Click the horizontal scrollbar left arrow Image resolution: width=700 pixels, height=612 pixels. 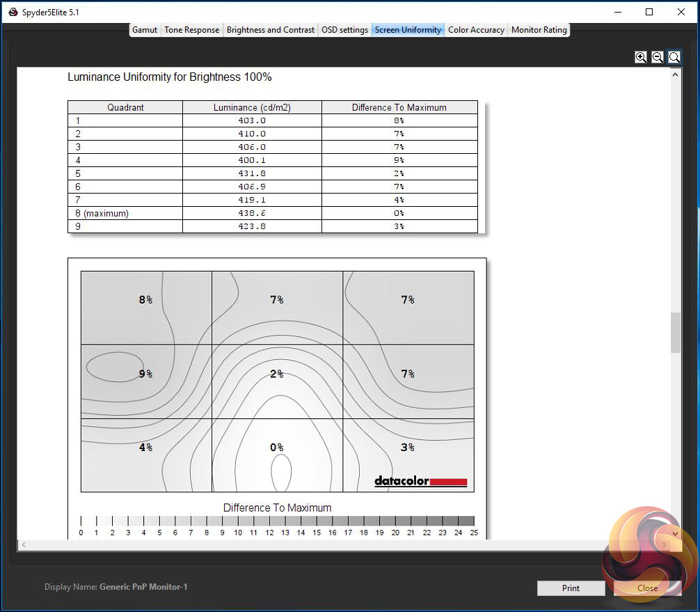24,544
